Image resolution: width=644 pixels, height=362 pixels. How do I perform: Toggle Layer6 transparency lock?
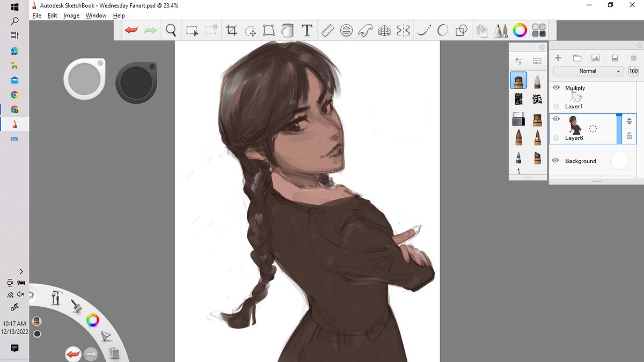pos(630,137)
